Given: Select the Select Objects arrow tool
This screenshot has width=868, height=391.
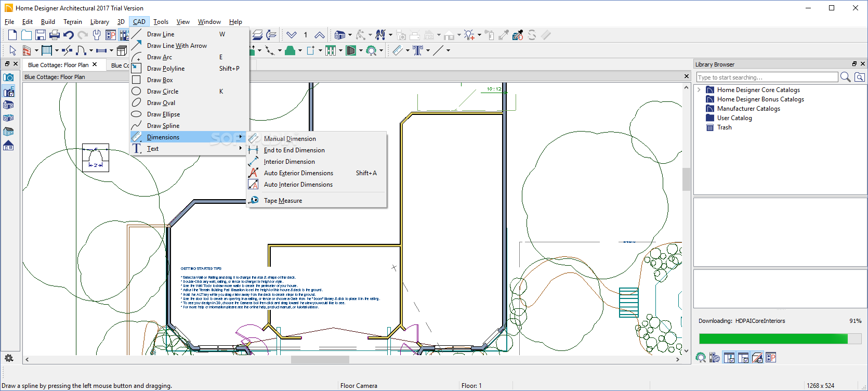Looking at the screenshot, I should 12,50.
